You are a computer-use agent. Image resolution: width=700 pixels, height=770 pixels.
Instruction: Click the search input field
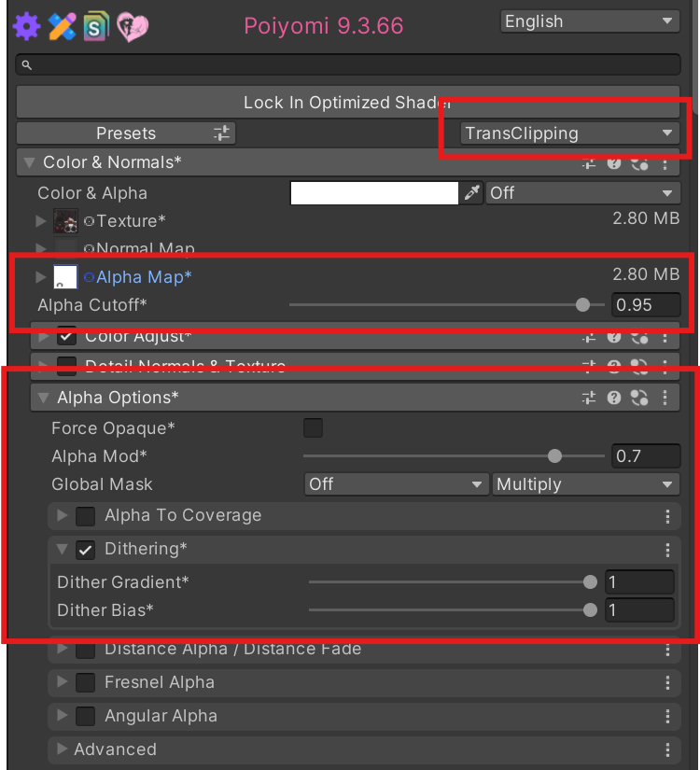point(348,64)
